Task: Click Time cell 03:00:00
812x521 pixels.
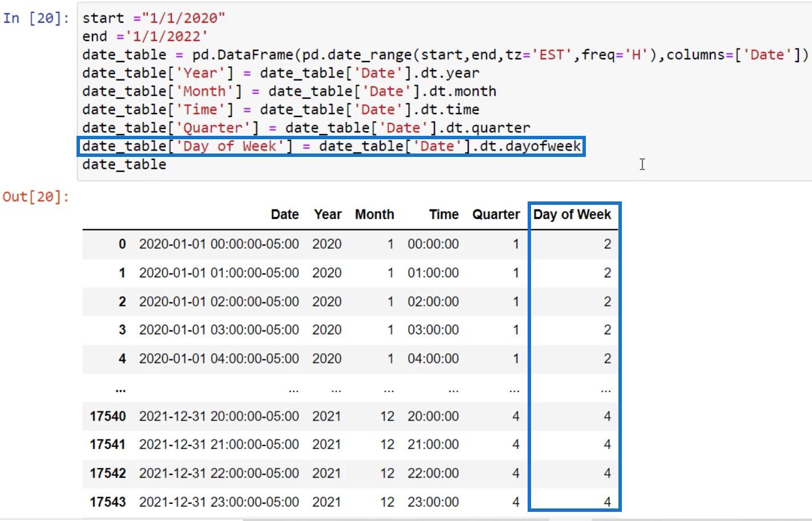Action: [x=433, y=330]
